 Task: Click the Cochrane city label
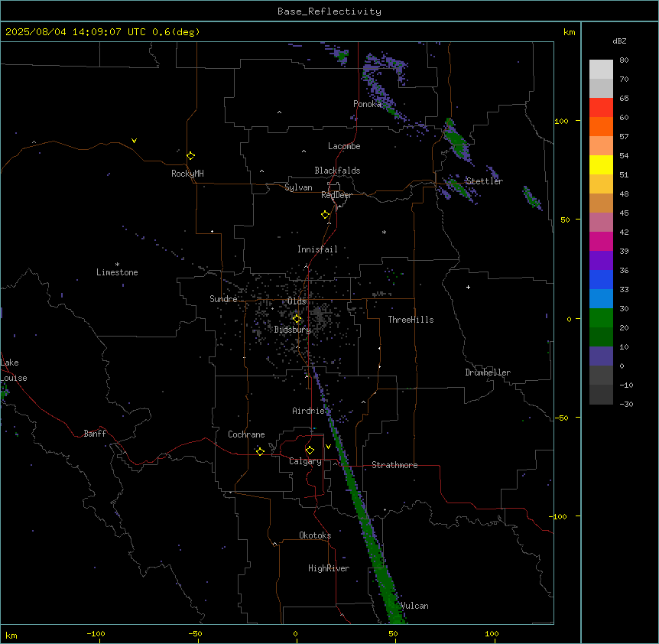246,434
